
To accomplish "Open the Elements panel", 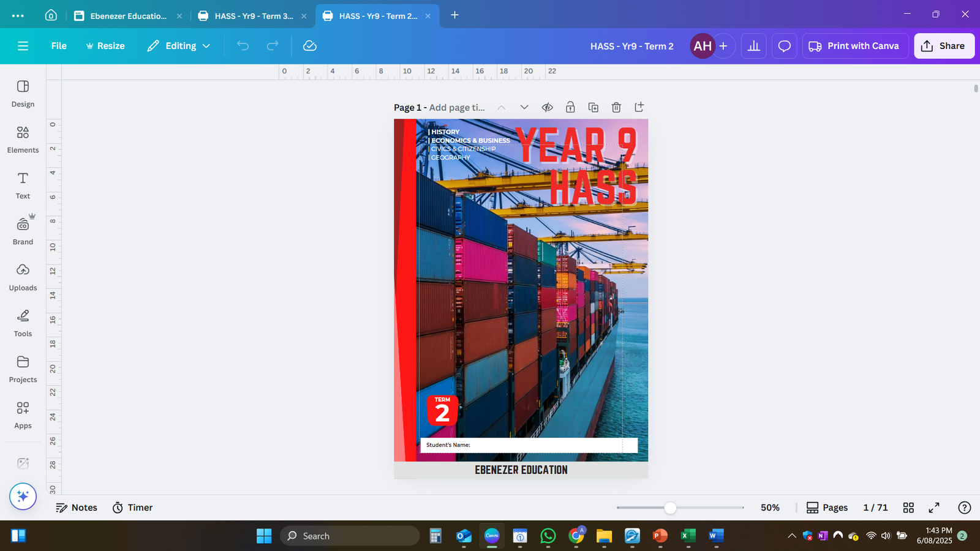I will click(23, 140).
